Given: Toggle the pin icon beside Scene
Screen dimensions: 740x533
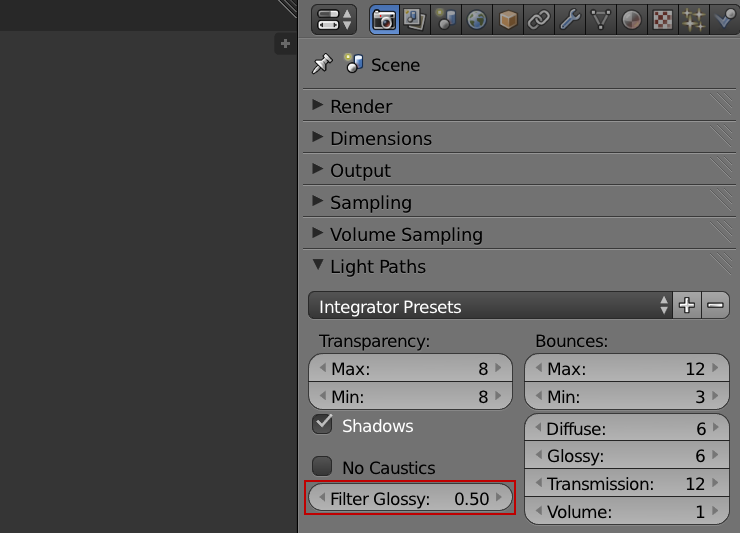Looking at the screenshot, I should (x=322, y=64).
